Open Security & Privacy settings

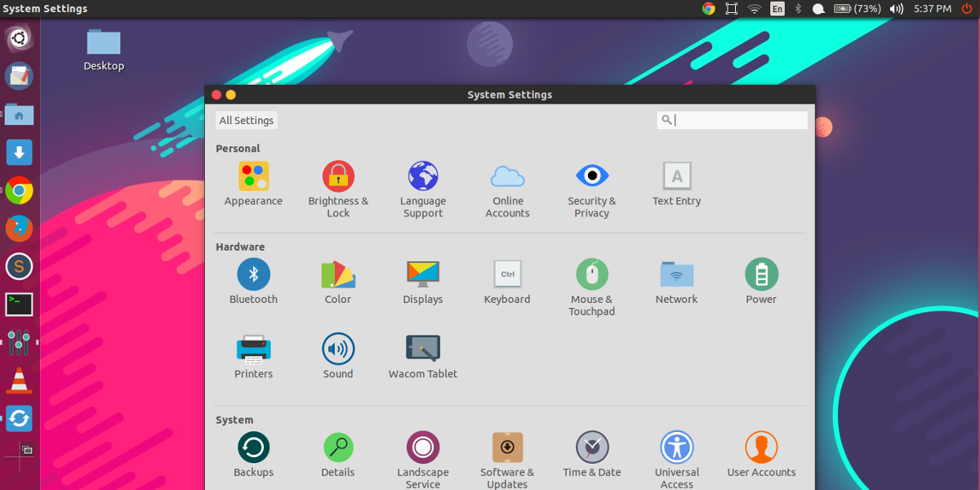(592, 189)
